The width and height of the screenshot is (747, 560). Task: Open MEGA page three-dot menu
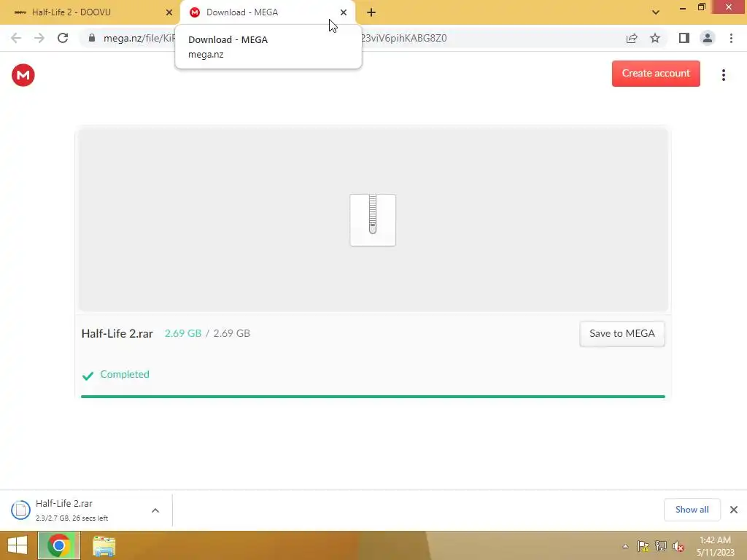pyautogui.click(x=723, y=75)
